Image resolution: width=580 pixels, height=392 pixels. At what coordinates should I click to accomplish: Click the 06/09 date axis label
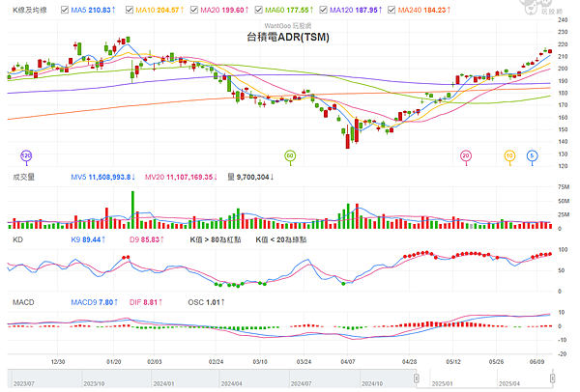536,362
